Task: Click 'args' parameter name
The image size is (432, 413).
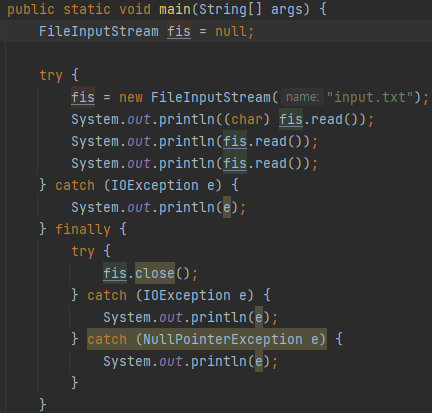Action: pos(287,10)
